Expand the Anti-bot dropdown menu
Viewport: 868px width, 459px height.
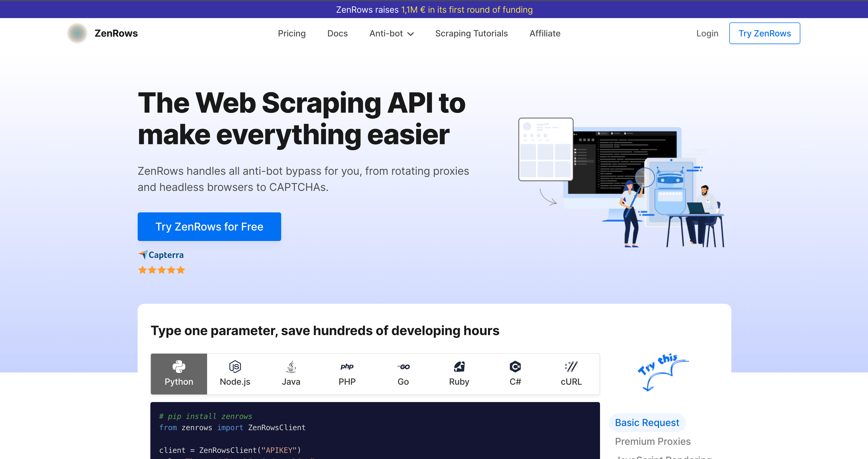coord(391,33)
